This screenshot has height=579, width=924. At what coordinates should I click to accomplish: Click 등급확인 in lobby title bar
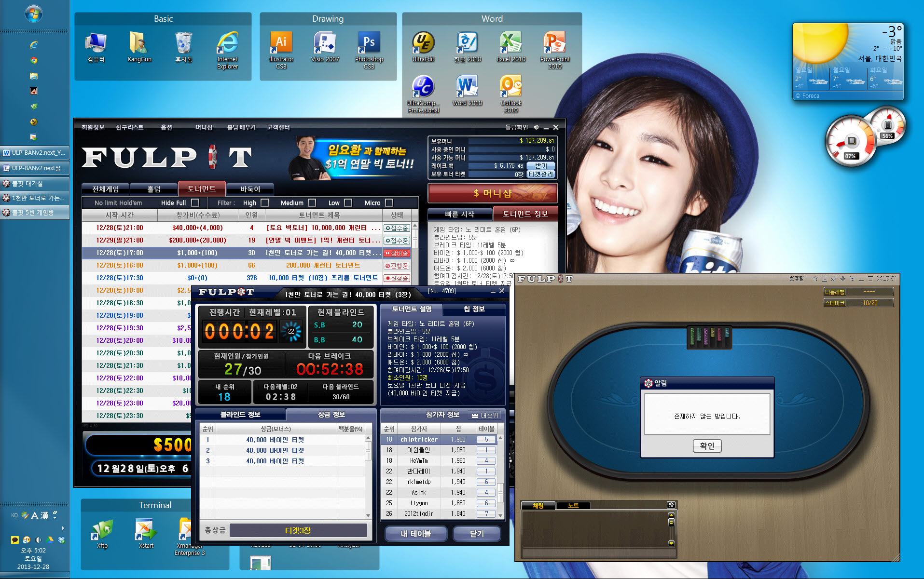[x=516, y=127]
